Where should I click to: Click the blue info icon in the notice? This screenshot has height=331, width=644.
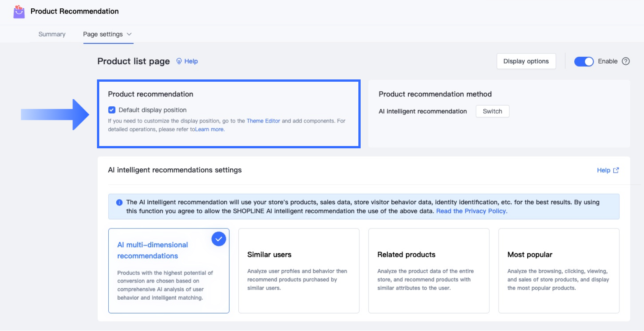coord(119,202)
